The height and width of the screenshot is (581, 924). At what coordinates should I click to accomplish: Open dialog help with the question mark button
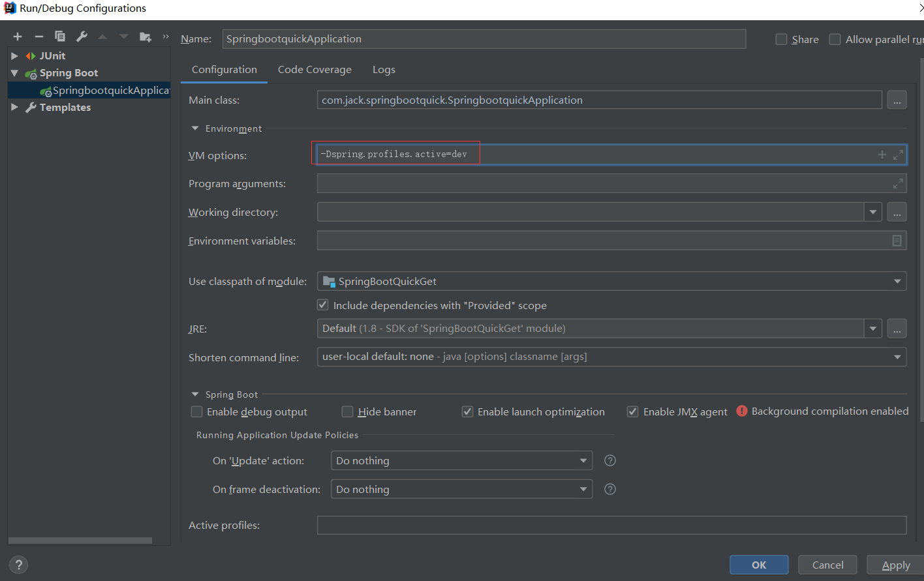19,565
